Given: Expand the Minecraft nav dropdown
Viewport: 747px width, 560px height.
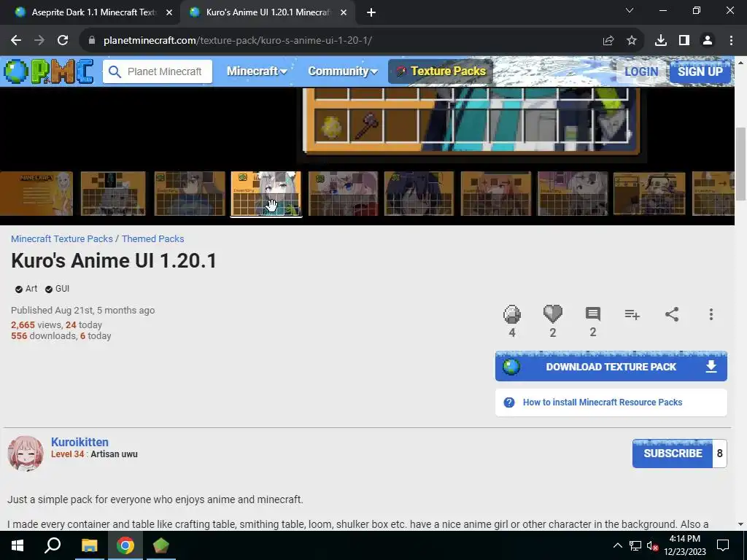Looking at the screenshot, I should coord(257,71).
